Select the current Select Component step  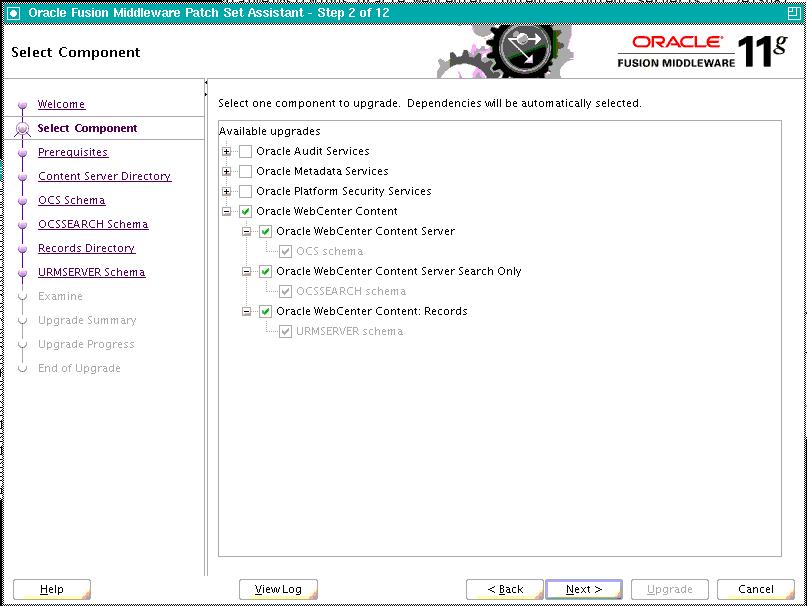tap(87, 128)
